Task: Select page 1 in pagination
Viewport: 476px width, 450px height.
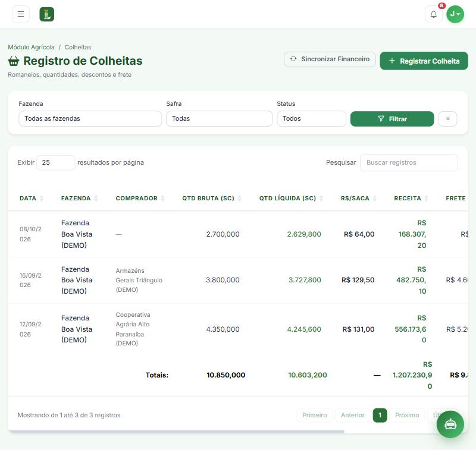Action: (380, 415)
